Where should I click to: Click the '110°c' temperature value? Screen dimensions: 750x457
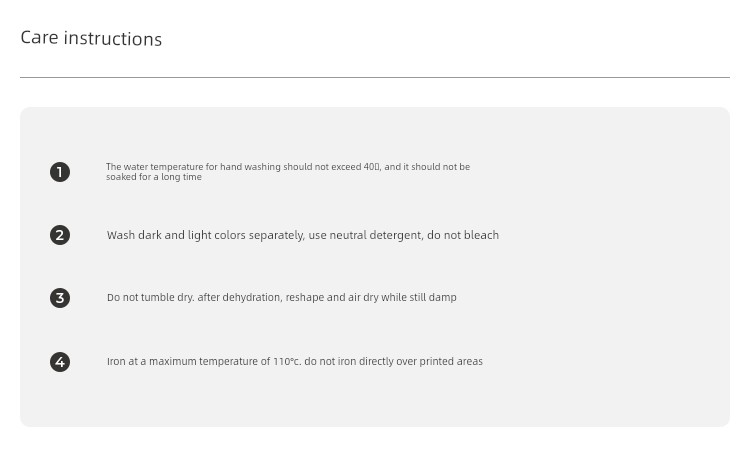point(287,361)
